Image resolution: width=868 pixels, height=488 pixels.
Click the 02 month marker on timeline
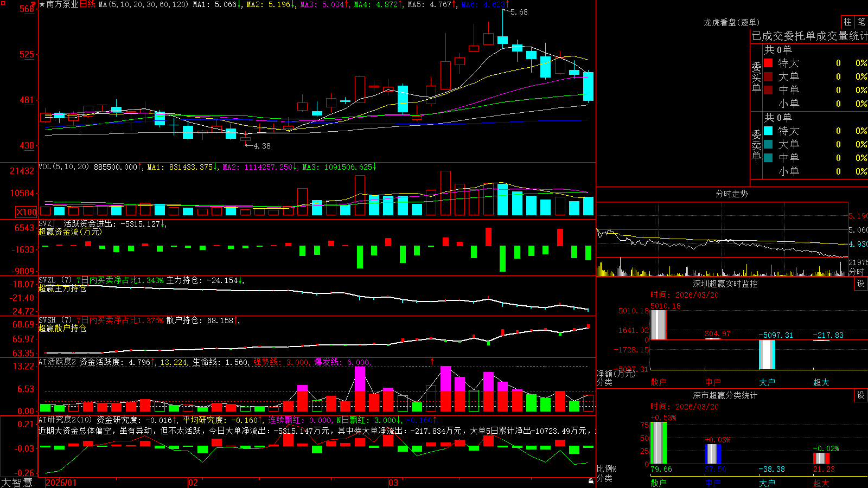pos(193,483)
